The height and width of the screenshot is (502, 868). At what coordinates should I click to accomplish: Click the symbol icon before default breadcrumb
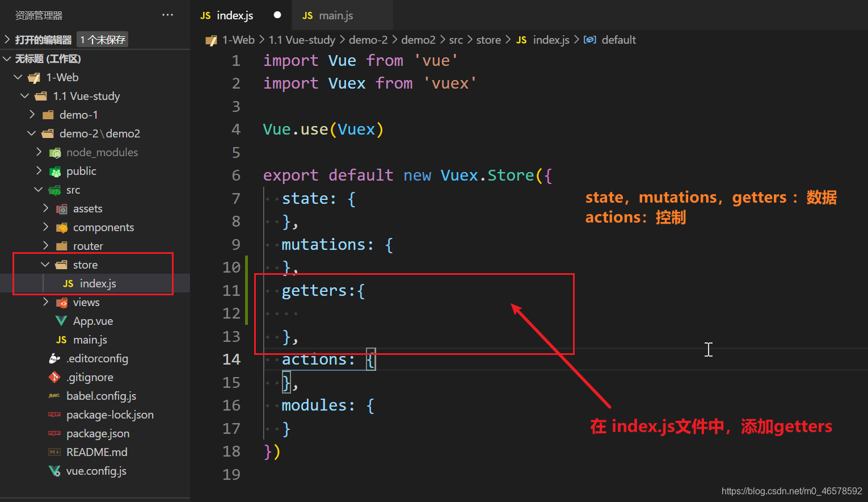pyautogui.click(x=590, y=40)
